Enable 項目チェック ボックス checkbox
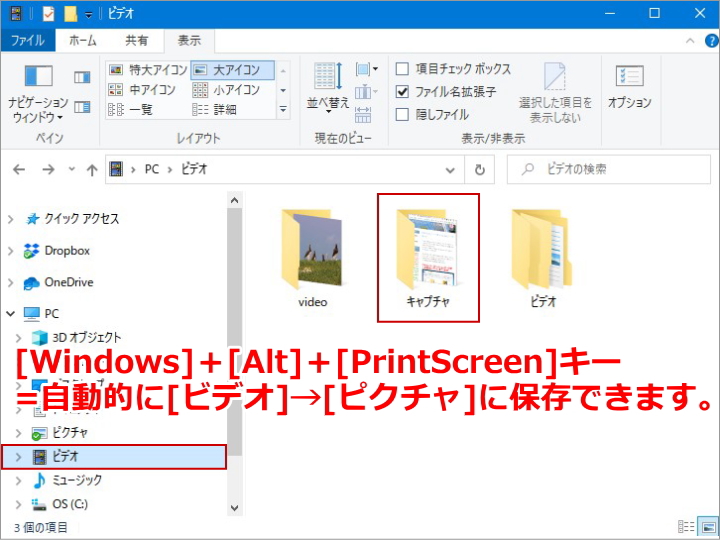720x540 pixels. point(402,69)
